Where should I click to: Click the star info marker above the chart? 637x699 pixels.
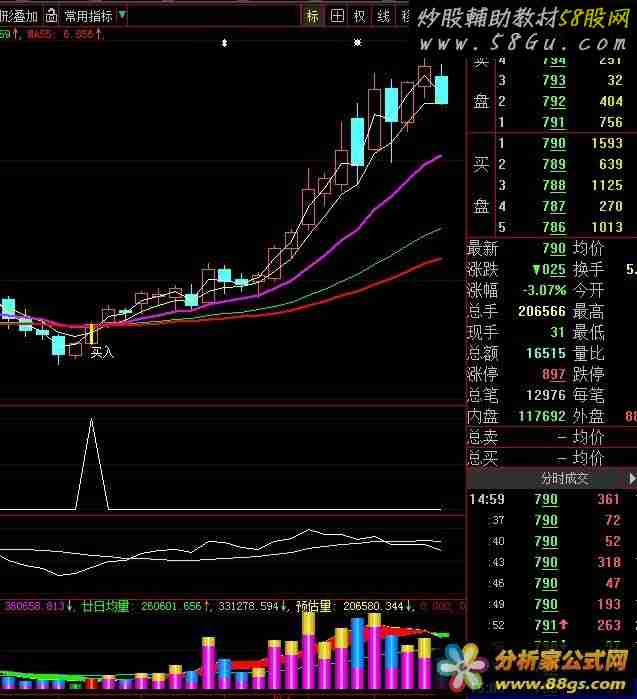pos(358,42)
